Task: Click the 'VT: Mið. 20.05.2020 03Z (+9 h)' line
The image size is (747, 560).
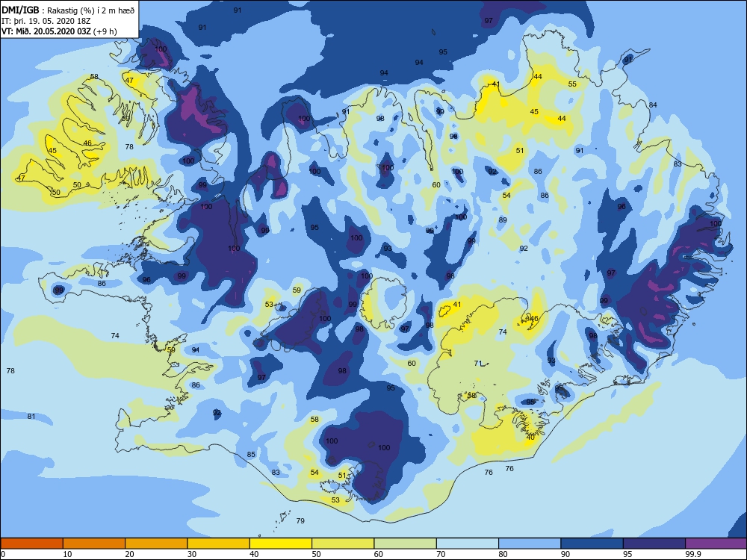Action: [x=59, y=31]
